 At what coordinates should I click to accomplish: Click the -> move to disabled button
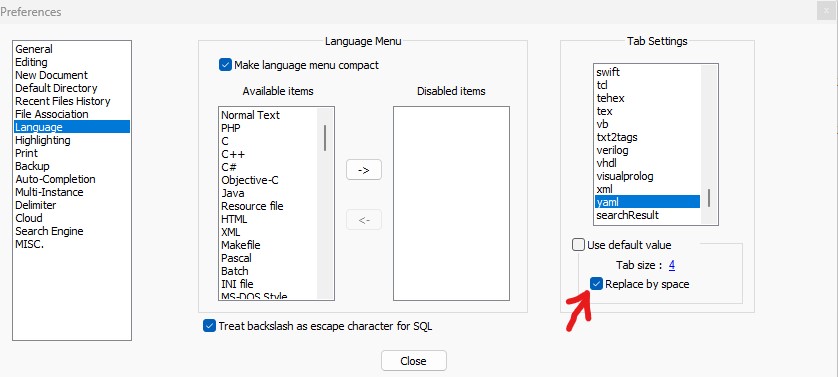[364, 170]
